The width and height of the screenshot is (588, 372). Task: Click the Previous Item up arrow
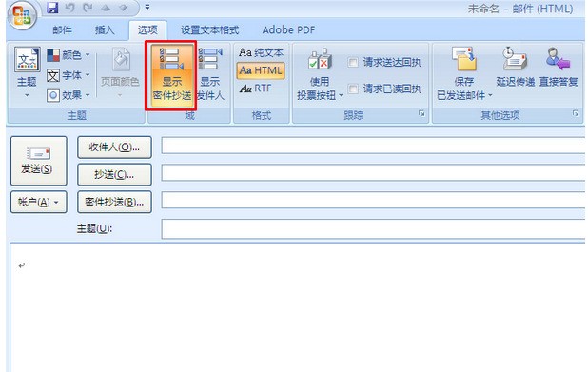[106, 7]
